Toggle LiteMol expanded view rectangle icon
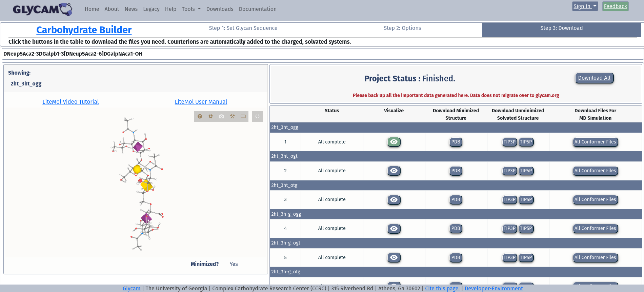The width and height of the screenshot is (644, 292). tap(243, 116)
